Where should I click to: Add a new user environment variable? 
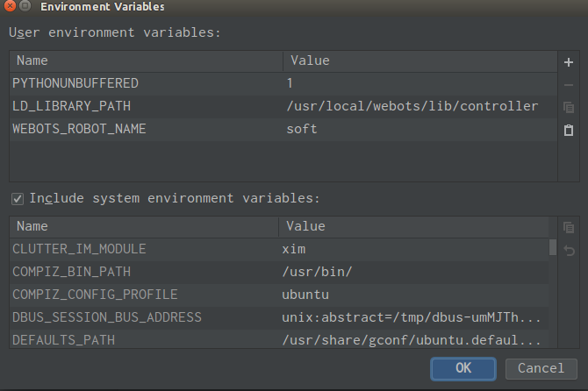tap(568, 62)
